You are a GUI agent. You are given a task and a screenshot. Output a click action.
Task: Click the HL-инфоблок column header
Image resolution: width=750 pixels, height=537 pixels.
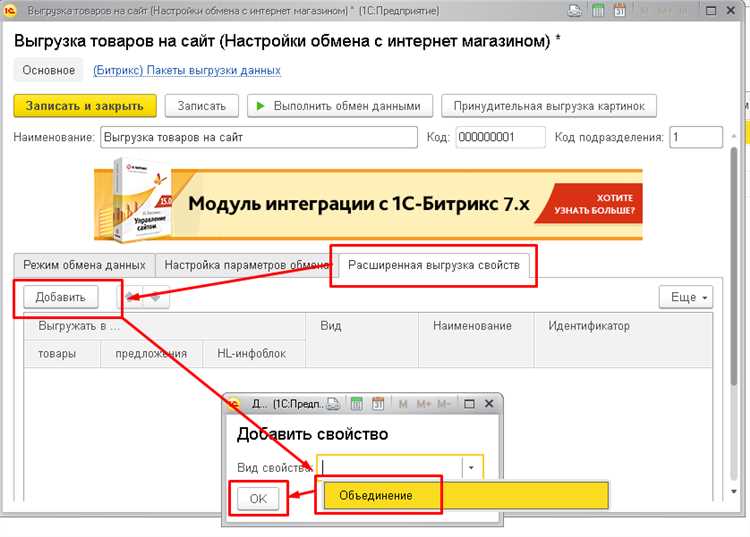[254, 354]
